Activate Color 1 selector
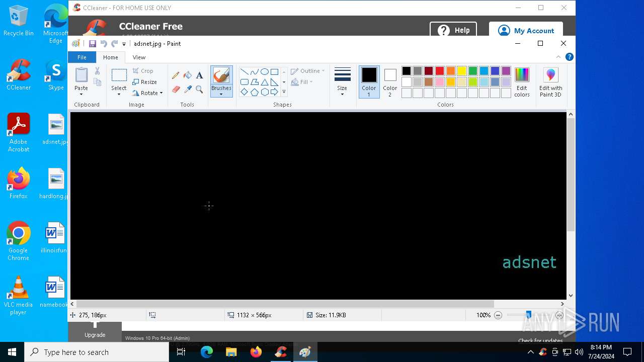644x362 pixels. point(369,82)
